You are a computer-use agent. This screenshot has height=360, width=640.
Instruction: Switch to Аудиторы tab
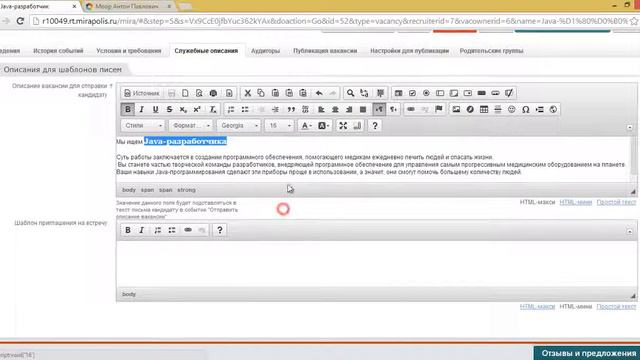pos(265,51)
